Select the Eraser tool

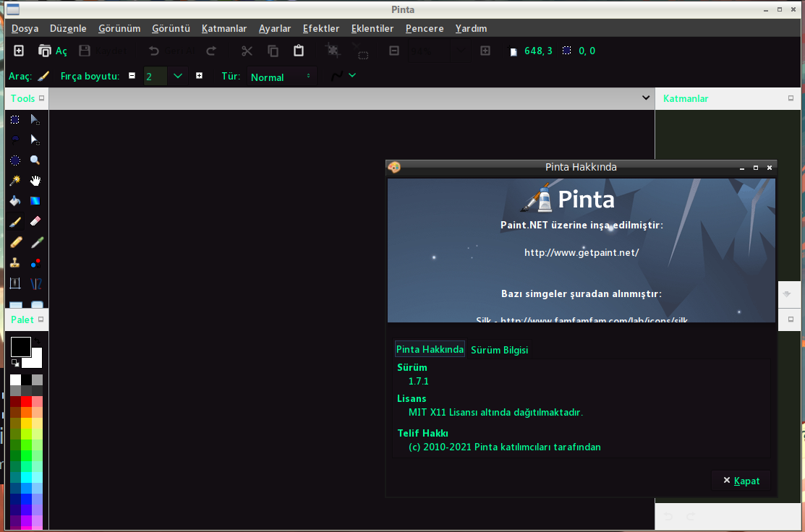point(35,221)
